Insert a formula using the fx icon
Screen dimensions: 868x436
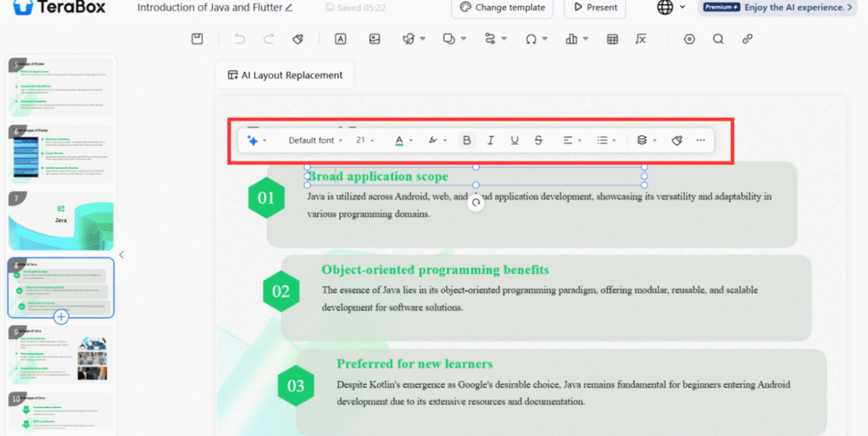tap(642, 39)
